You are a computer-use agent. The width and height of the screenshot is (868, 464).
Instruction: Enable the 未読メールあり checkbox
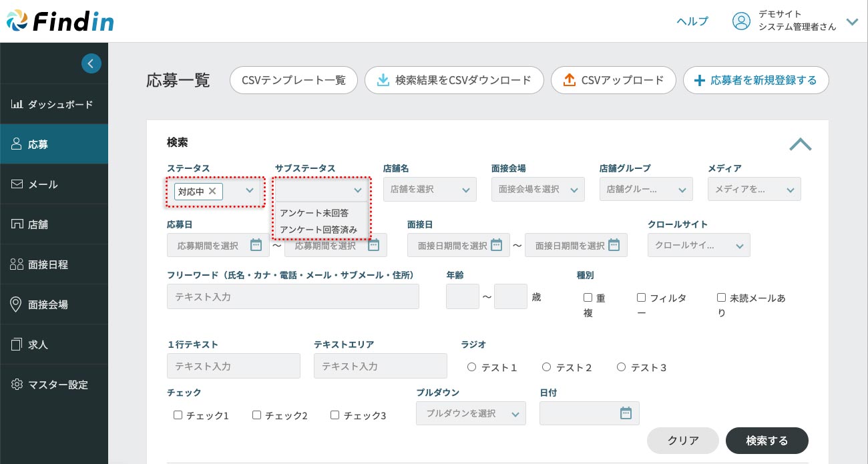pyautogui.click(x=721, y=298)
